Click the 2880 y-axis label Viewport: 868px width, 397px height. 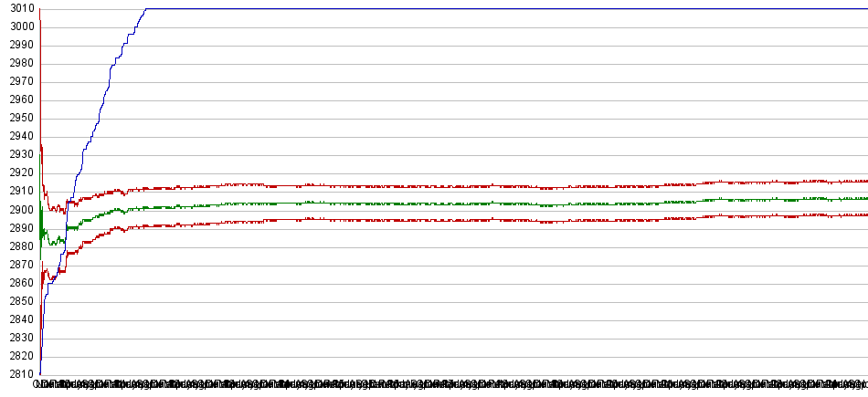(18, 246)
